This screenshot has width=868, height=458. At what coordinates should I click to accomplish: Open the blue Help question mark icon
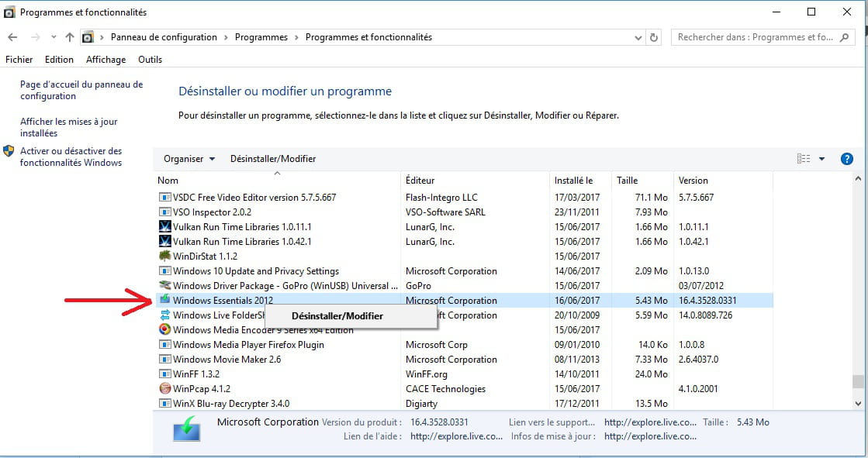tap(846, 160)
